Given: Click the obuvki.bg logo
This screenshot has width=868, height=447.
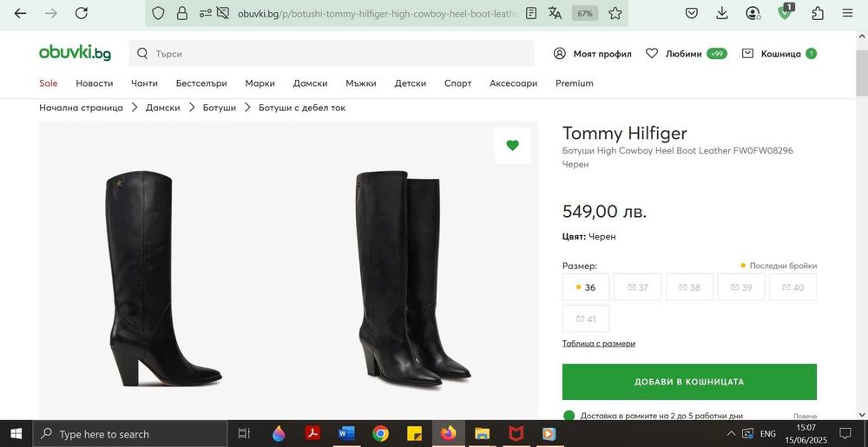Looking at the screenshot, I should (x=75, y=53).
